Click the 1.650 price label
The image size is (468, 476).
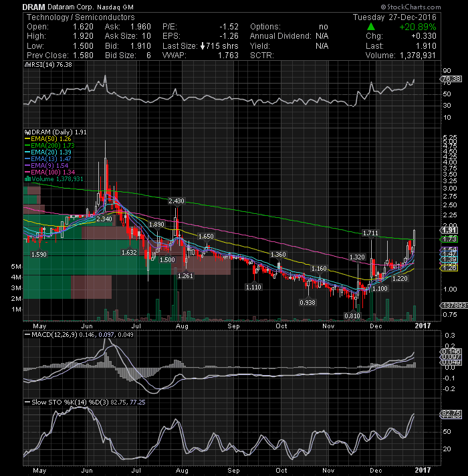[x=206, y=237]
